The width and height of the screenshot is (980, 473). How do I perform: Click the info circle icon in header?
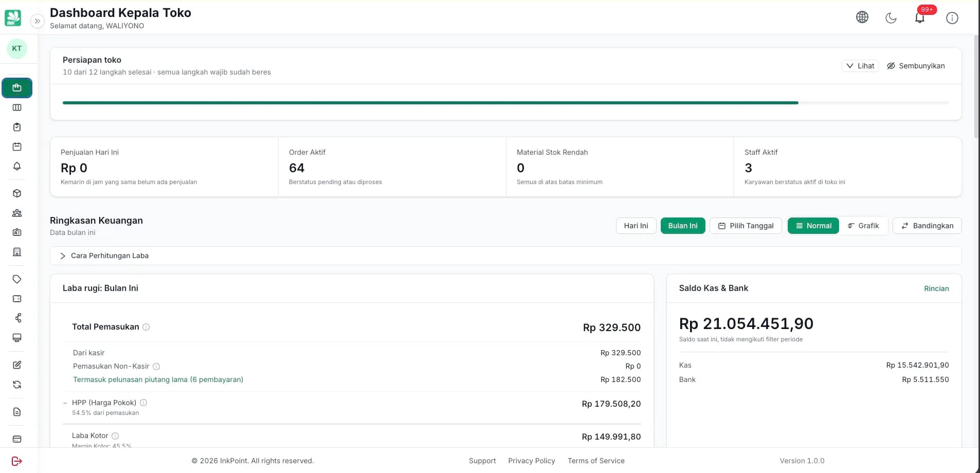(x=952, y=18)
